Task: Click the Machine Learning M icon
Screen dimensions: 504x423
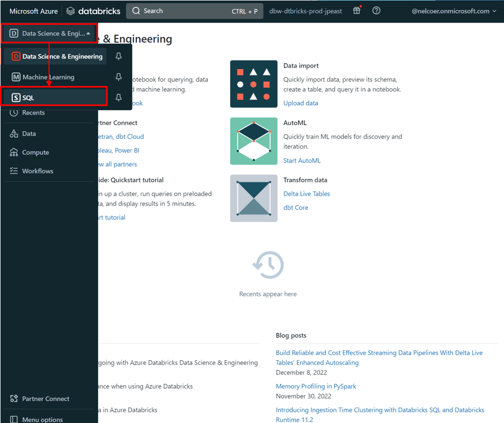Action: [16, 77]
